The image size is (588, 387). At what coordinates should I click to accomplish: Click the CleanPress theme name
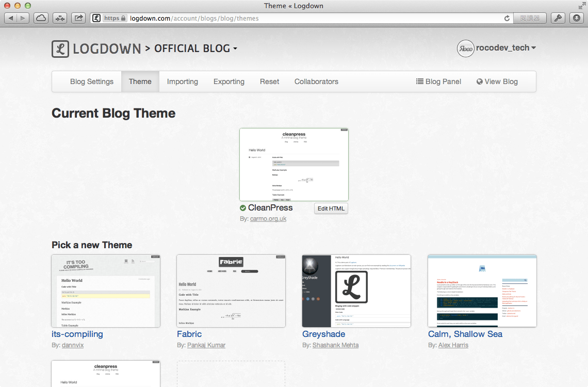(270, 208)
